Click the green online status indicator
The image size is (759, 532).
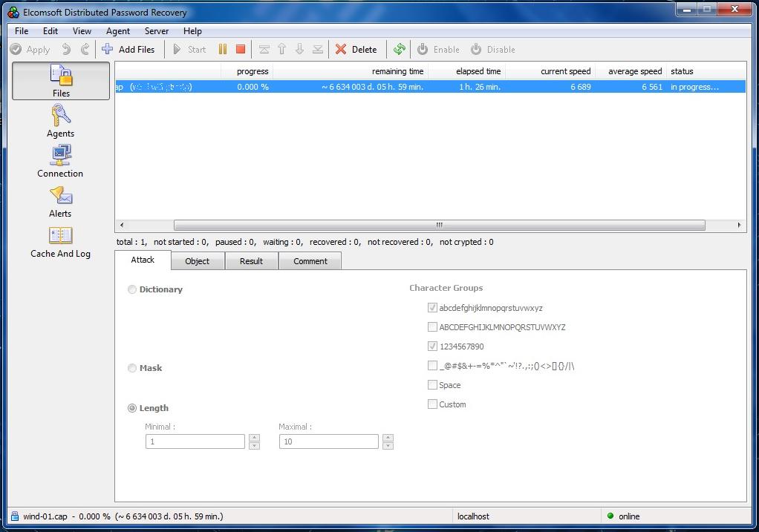(610, 516)
